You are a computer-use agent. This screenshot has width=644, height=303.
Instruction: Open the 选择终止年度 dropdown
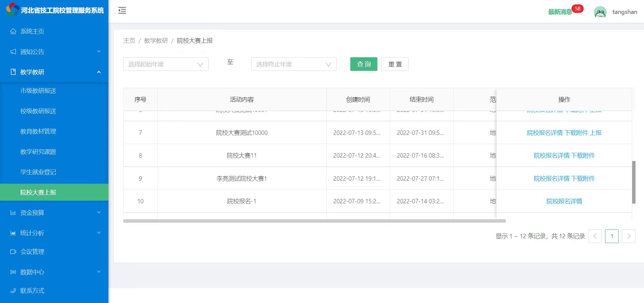pyautogui.click(x=294, y=64)
